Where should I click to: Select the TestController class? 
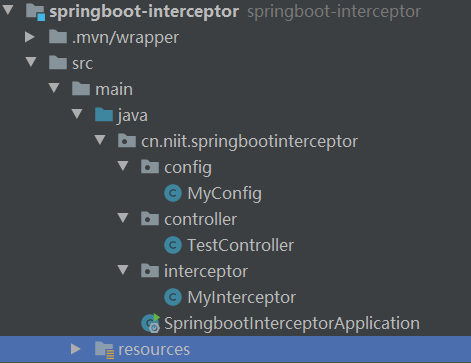click(240, 245)
